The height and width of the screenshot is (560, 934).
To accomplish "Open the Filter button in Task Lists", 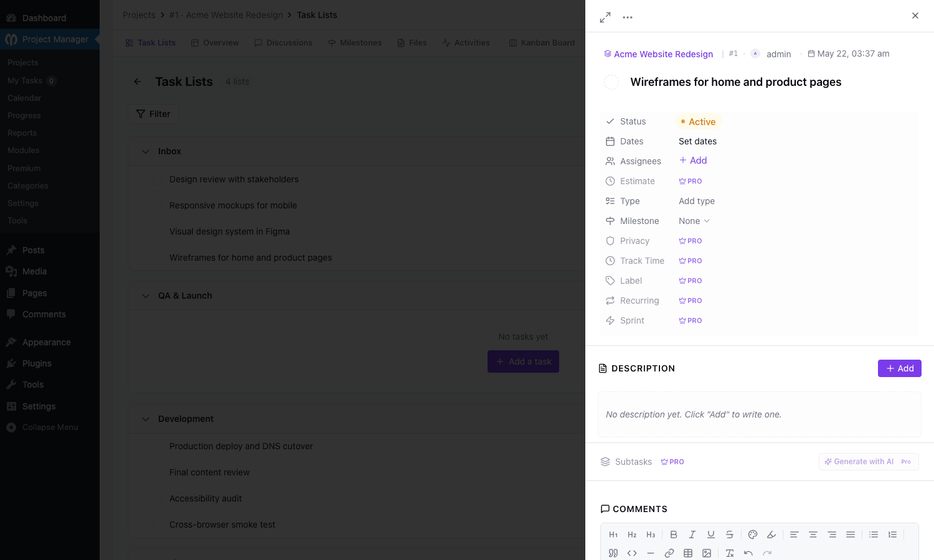I will click(x=153, y=114).
